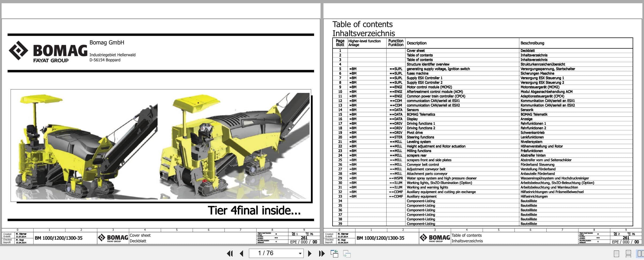Select the continuous scrolling view icon

(628, 253)
